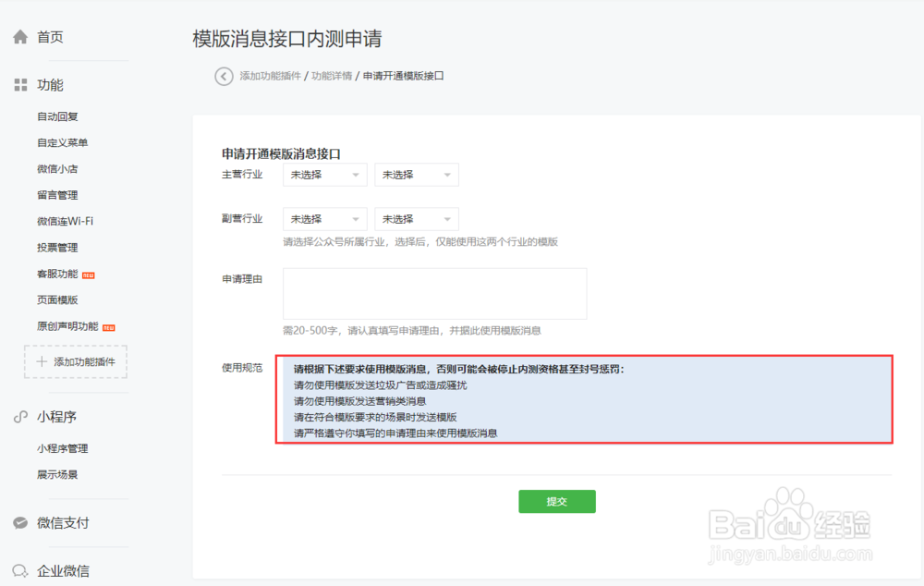Click the grid icon beside 功能
The width and height of the screenshot is (924, 586).
(20, 85)
